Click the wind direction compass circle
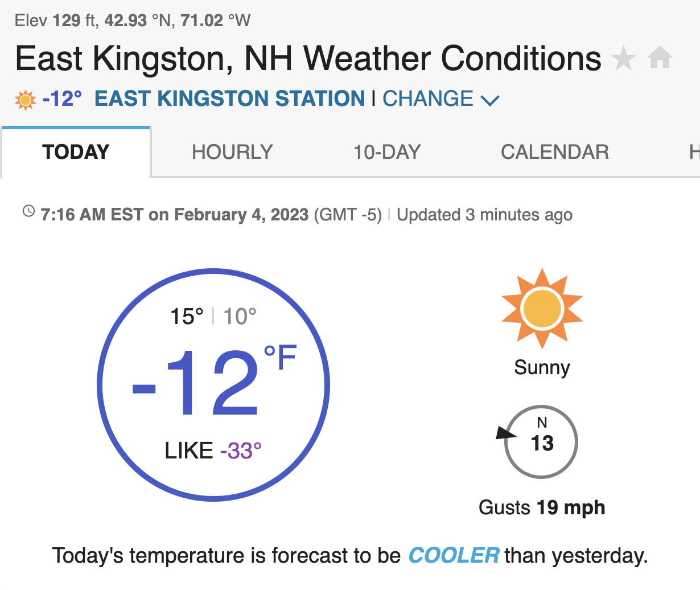Screen dimensions: 700x590 coord(541,442)
